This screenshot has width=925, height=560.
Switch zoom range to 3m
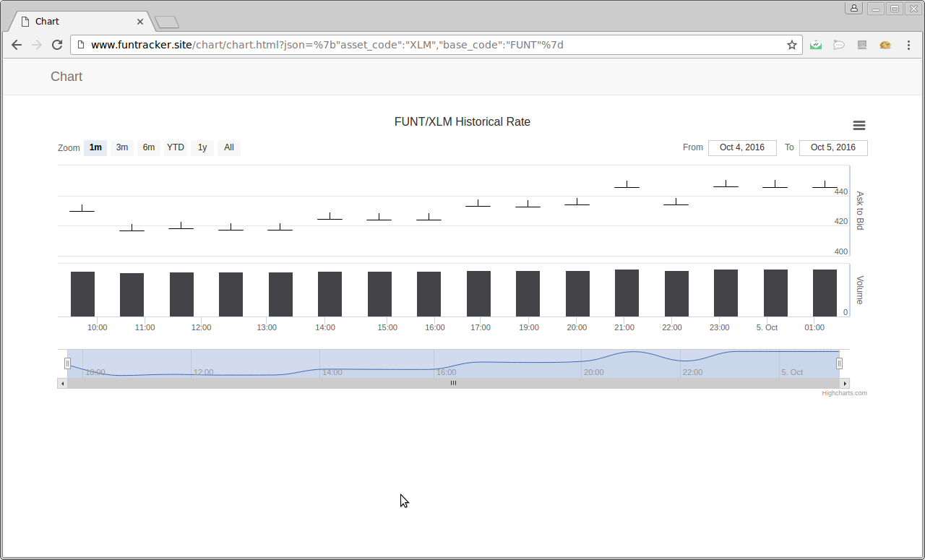pyautogui.click(x=122, y=147)
